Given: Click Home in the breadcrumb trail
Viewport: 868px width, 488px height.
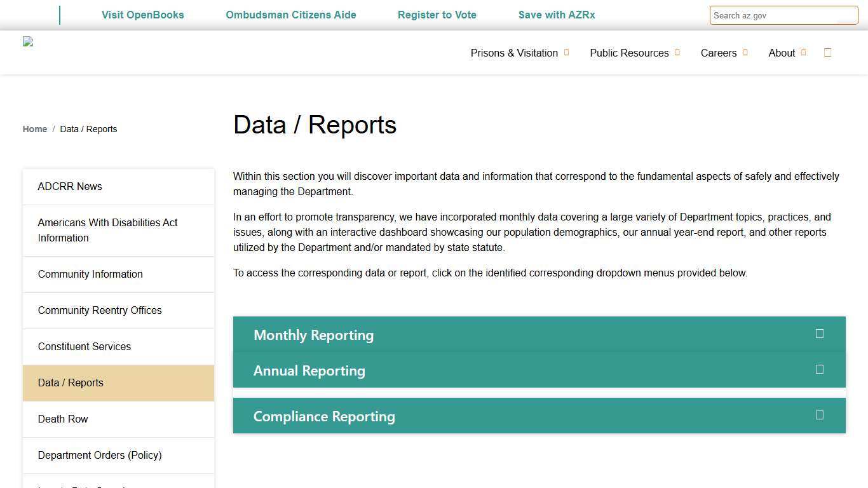Looking at the screenshot, I should [34, 129].
